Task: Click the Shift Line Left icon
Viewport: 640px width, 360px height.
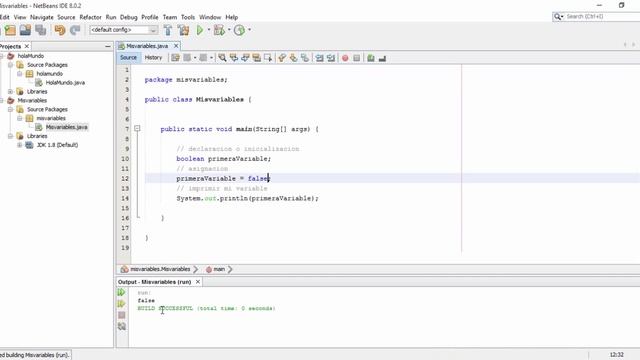Action: (x=319, y=58)
